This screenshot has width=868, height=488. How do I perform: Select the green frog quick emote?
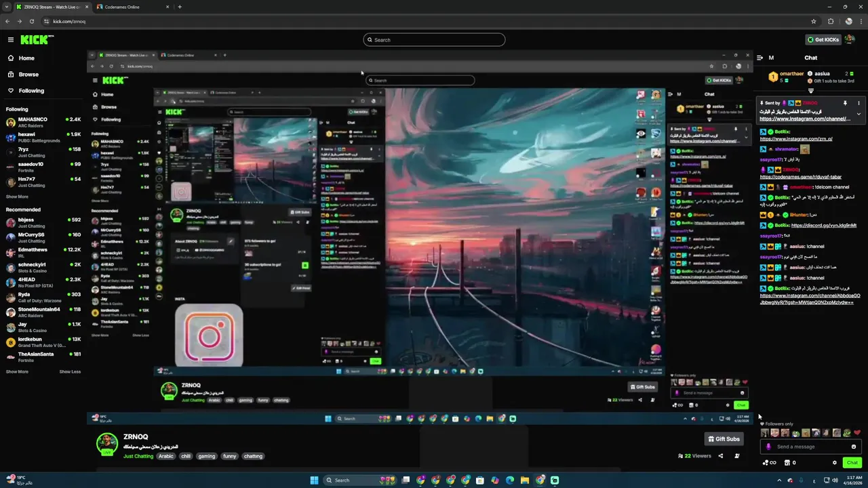point(846,432)
